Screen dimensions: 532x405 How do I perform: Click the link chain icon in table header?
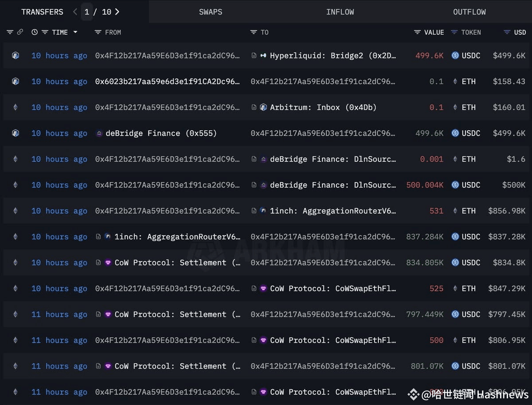[20, 32]
